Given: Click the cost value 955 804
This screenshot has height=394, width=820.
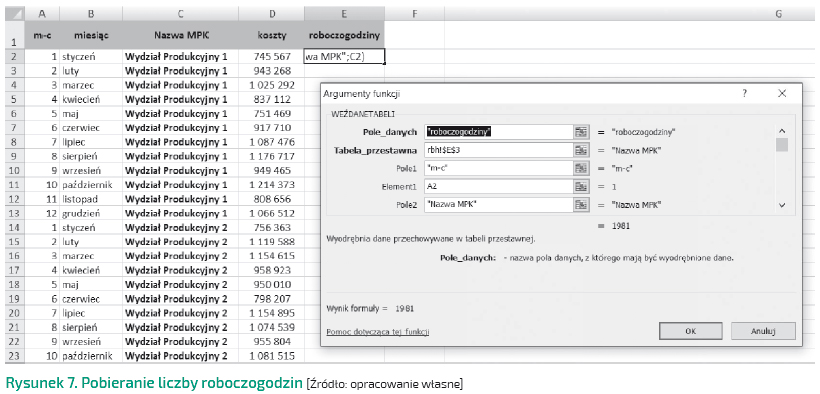Looking at the screenshot, I should 271,342.
